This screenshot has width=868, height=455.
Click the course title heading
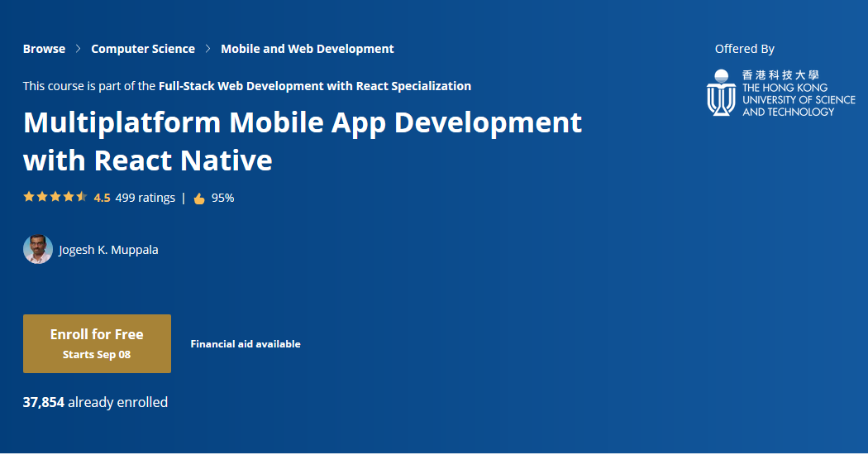tap(303, 141)
